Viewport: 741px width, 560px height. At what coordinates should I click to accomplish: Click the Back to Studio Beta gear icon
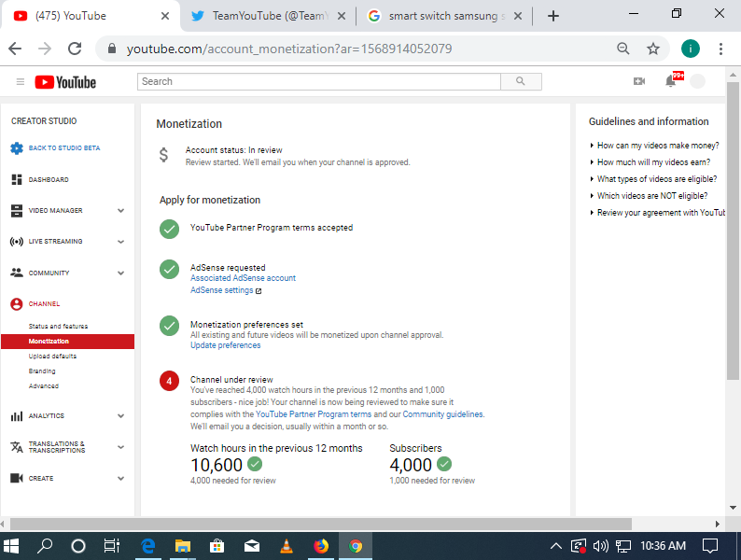[17, 147]
